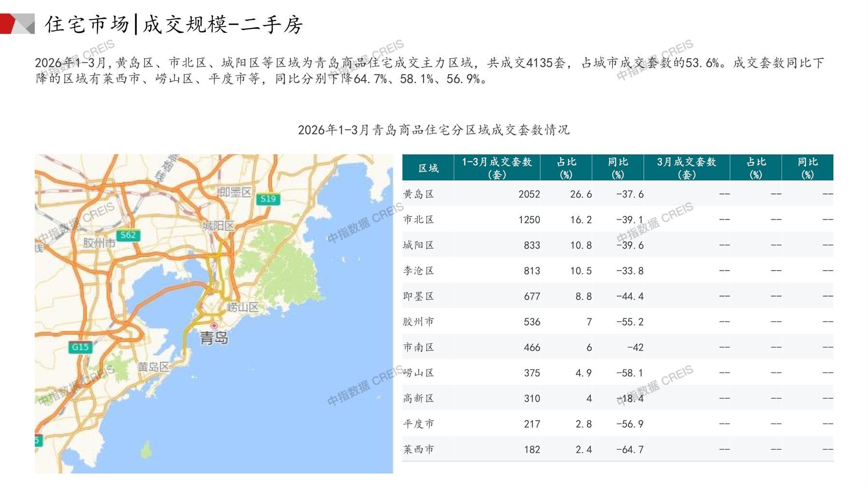868x488 pixels.
Task: Click the red logo icon beside the title
Action: 14,24
